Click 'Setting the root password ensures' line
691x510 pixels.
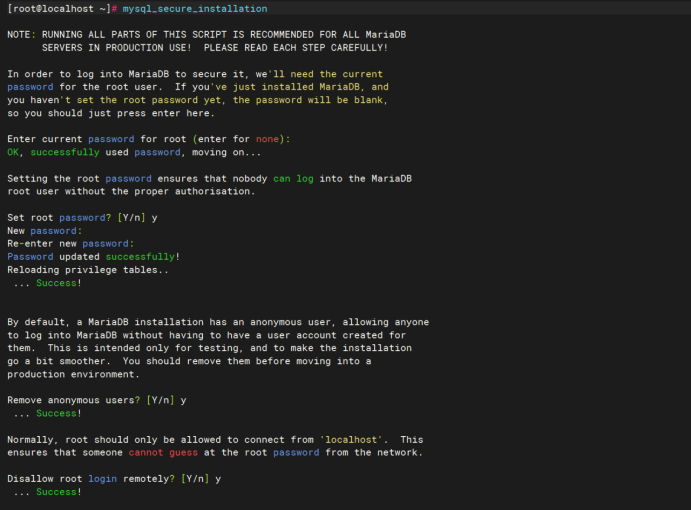[209, 179]
